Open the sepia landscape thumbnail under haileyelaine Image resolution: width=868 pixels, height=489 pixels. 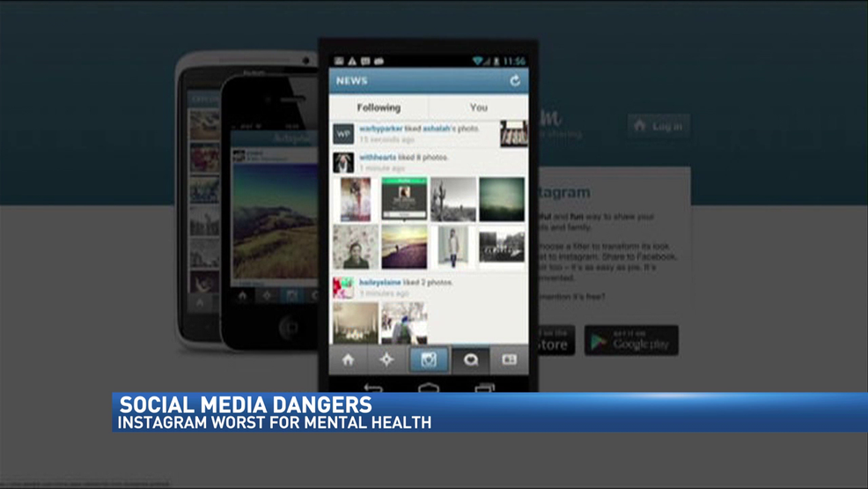point(356,322)
